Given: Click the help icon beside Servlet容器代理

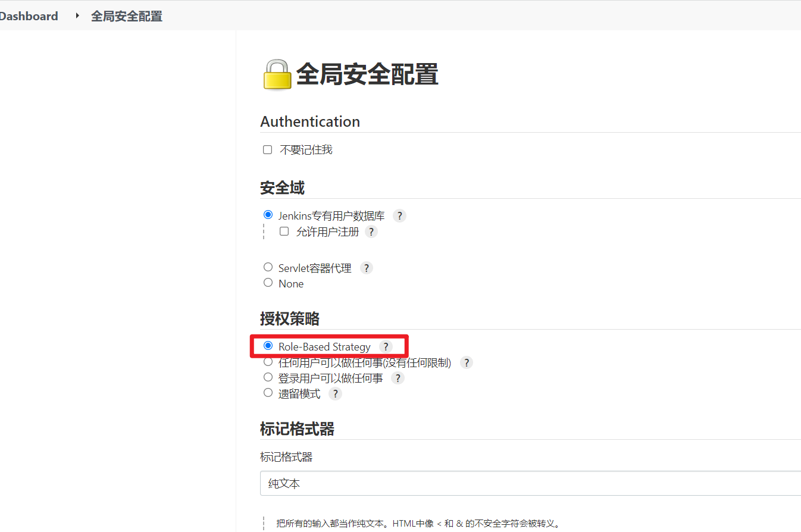Looking at the screenshot, I should click(367, 268).
